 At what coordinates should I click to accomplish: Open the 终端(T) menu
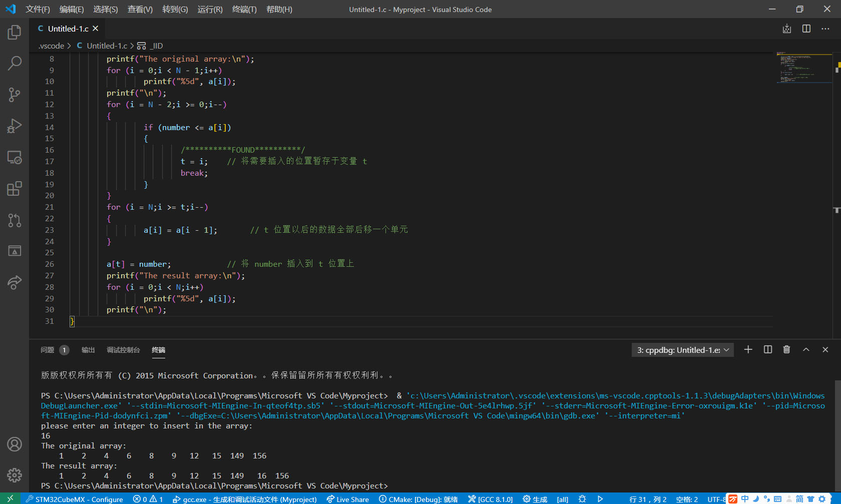point(244,9)
